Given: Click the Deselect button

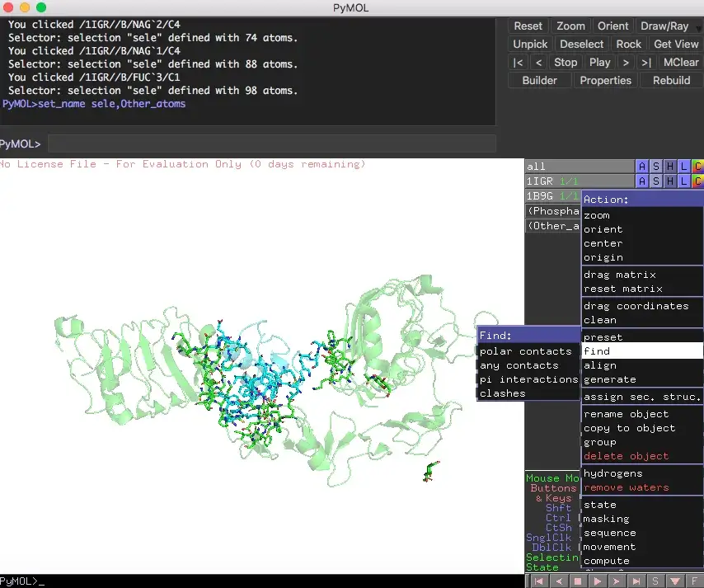Looking at the screenshot, I should coord(581,44).
